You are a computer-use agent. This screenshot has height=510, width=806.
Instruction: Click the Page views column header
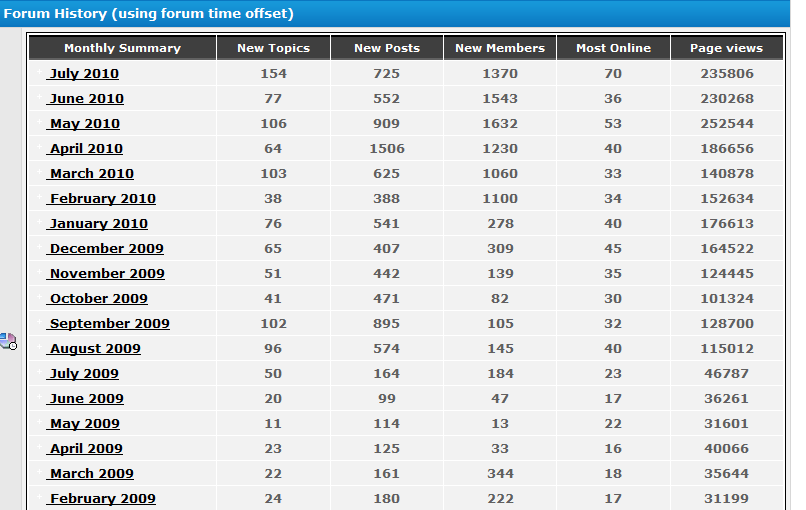(x=726, y=48)
